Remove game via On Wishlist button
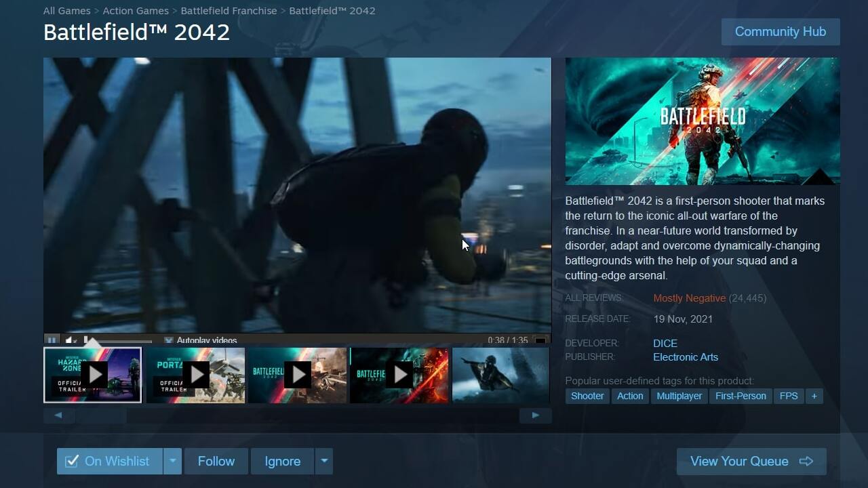The width and height of the screenshot is (868, 488). point(110,461)
